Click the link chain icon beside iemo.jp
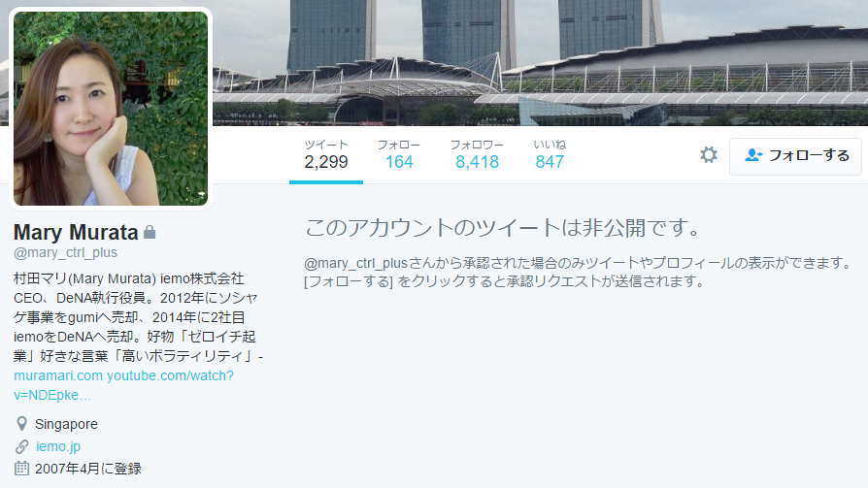Viewport: 868px width, 488px height. 21,446
